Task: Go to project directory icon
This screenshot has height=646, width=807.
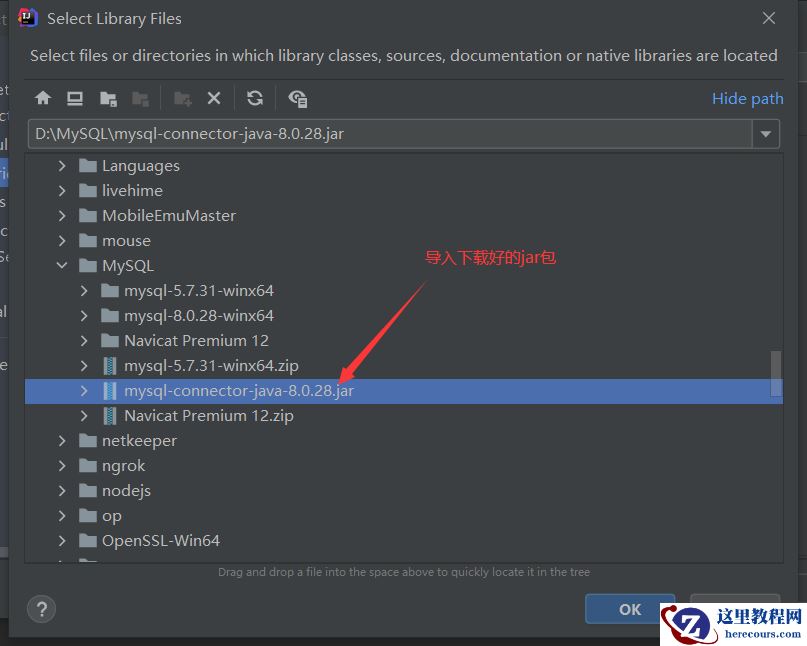Action: click(108, 98)
